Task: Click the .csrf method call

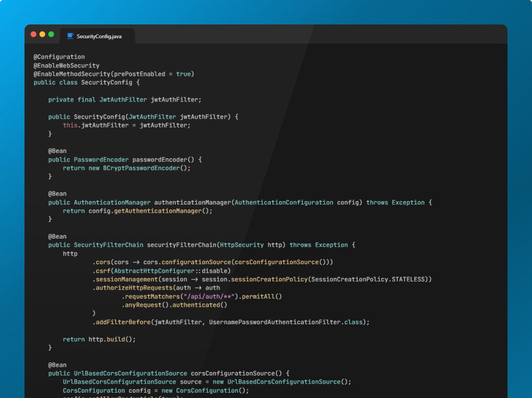Action: 101,271
